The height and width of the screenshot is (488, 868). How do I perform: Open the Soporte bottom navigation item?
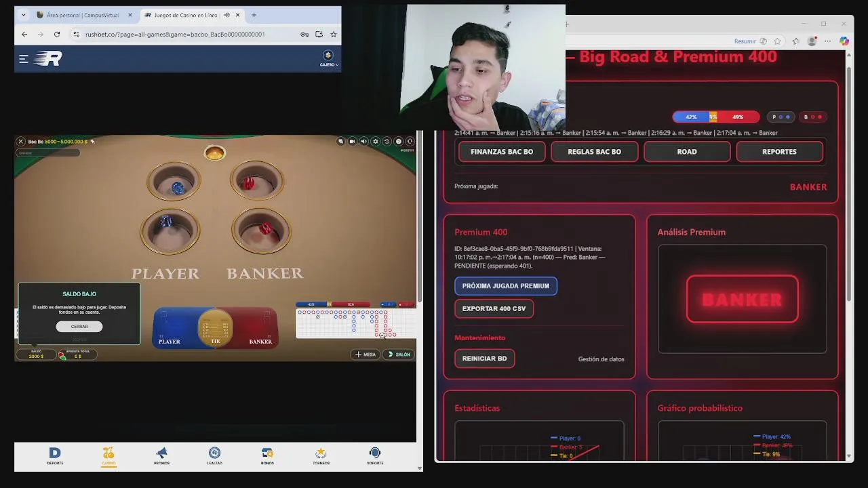click(375, 456)
